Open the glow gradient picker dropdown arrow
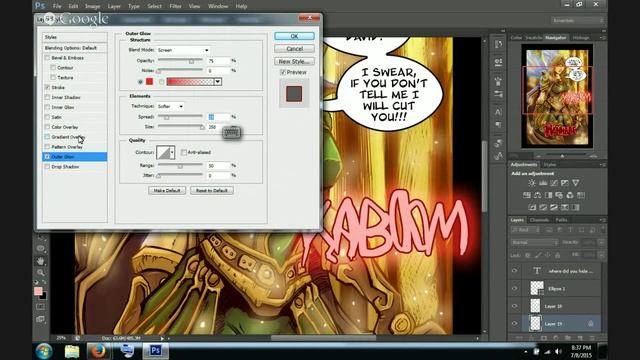This screenshot has height=360, width=640. pyautogui.click(x=218, y=82)
